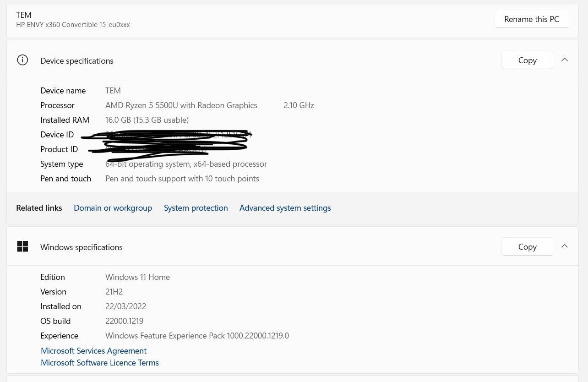Viewport: 588px width, 382px height.
Task: Open Microsoft Software Licence Terms link
Action: click(x=99, y=363)
